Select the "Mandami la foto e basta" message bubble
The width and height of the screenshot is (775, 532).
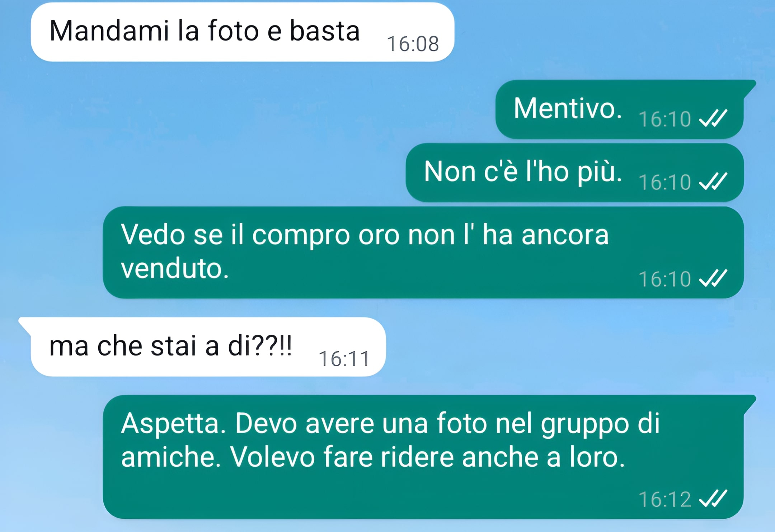pos(243,32)
